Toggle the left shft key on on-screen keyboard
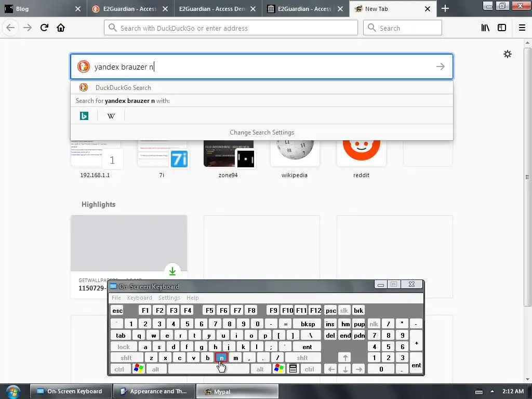This screenshot has width=532, height=399. [126, 357]
